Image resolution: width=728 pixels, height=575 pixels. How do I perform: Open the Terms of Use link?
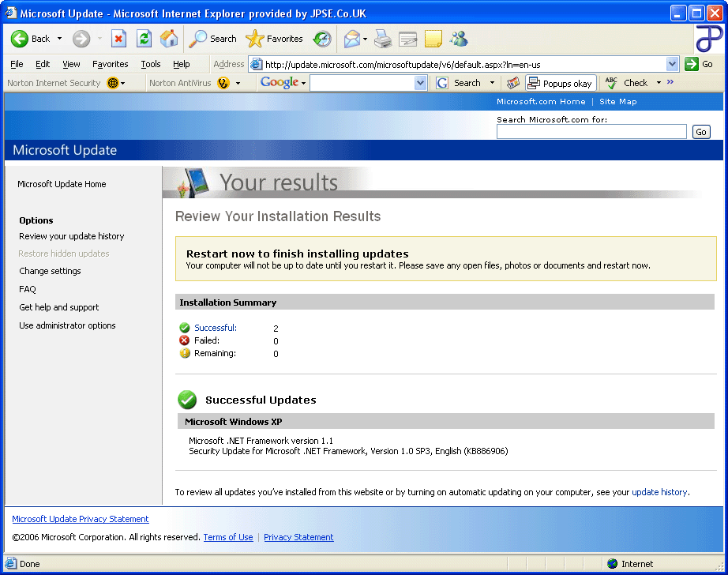(228, 537)
